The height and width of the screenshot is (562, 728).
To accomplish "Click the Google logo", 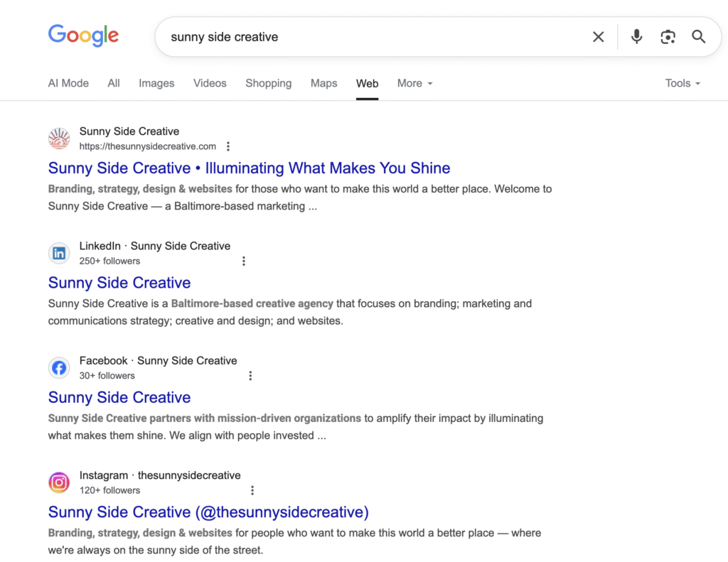I will tap(84, 36).
